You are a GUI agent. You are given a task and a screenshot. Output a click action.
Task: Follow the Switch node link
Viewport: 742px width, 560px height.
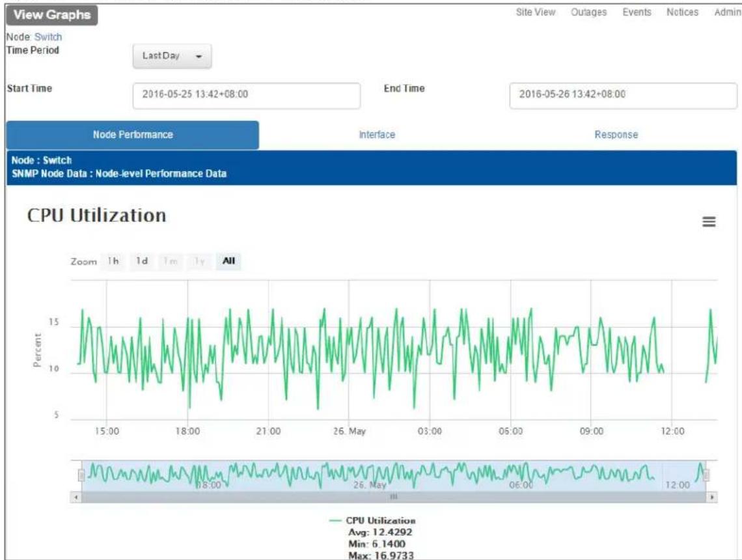click(x=48, y=37)
